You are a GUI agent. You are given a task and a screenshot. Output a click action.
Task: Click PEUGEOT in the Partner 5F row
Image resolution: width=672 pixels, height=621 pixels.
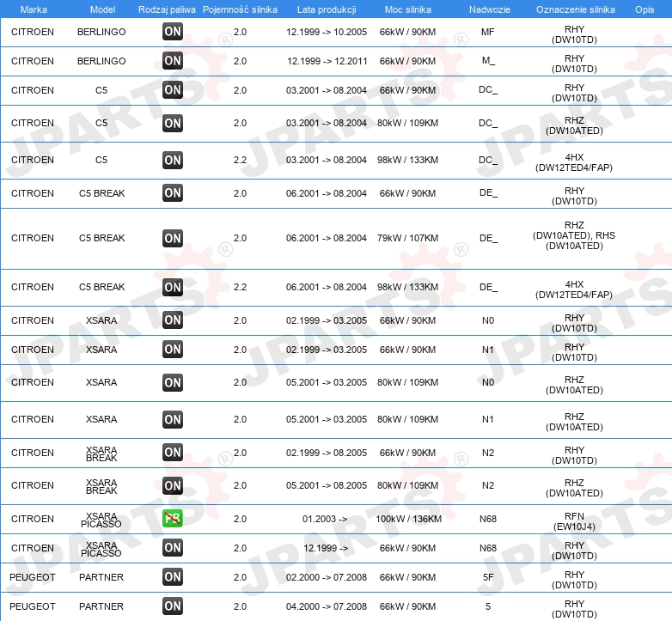[x=33, y=577]
